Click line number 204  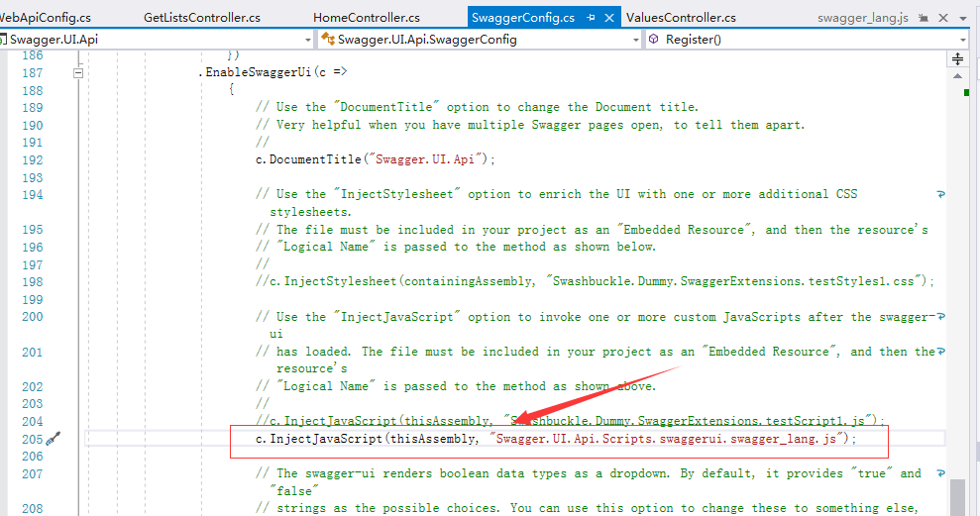pyautogui.click(x=33, y=422)
